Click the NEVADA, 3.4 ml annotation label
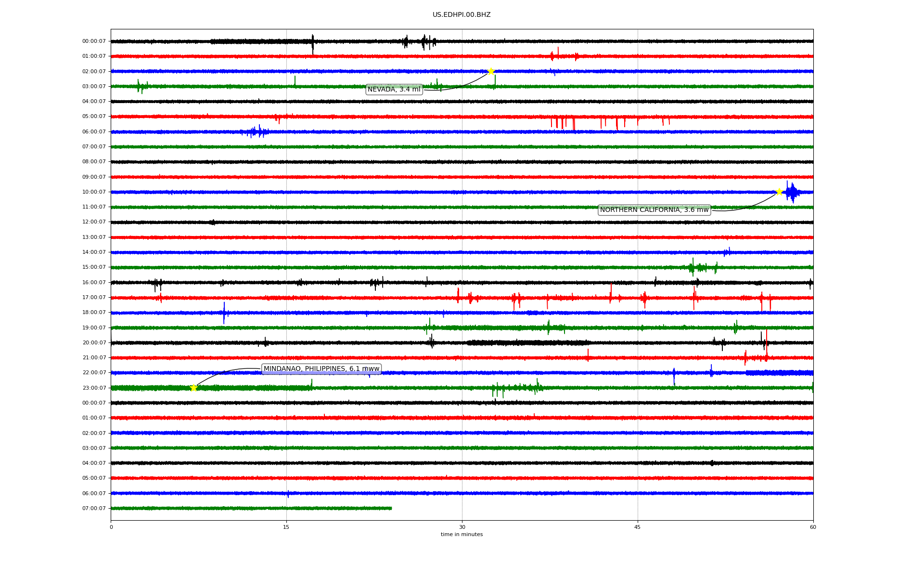 point(394,89)
